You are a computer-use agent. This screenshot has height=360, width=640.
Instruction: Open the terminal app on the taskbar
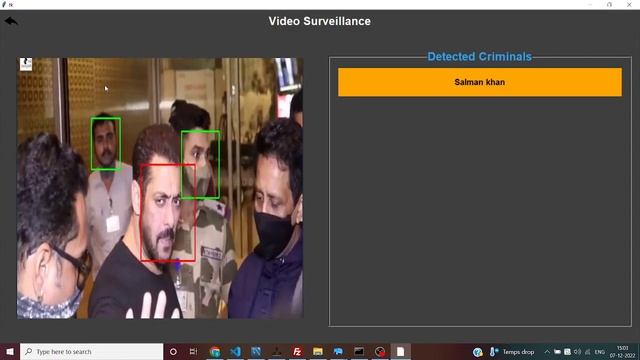click(x=359, y=351)
